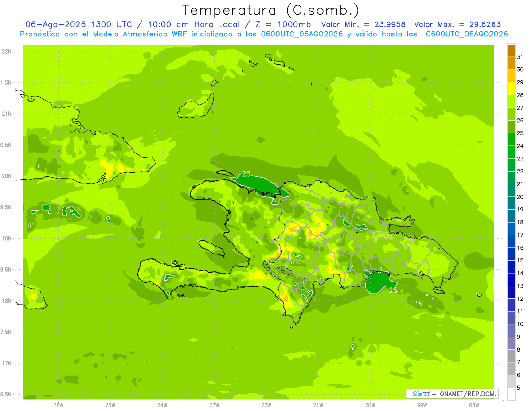This screenshot has width=532, height=411.
Task: Click the "18N" latitude label
Action: (x=8, y=301)
